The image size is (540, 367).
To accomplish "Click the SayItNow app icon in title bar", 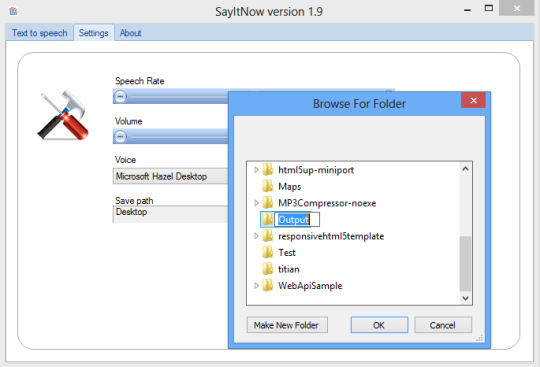I will (x=13, y=11).
